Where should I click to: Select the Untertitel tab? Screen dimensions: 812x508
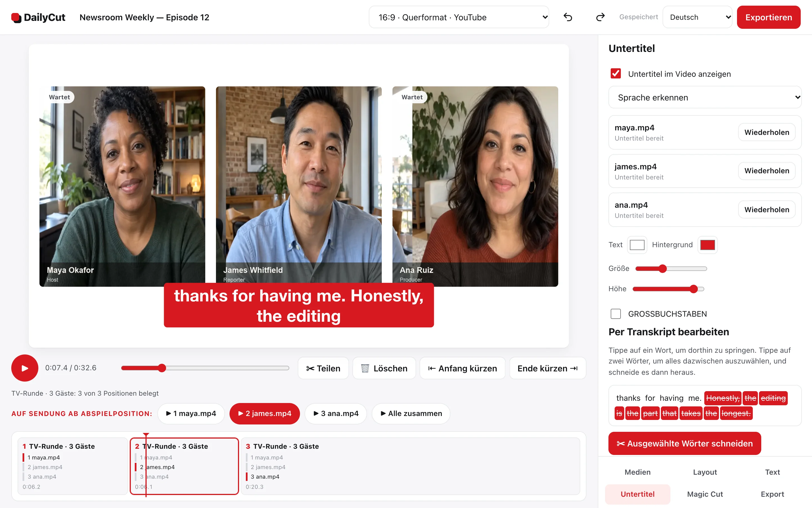click(x=637, y=494)
